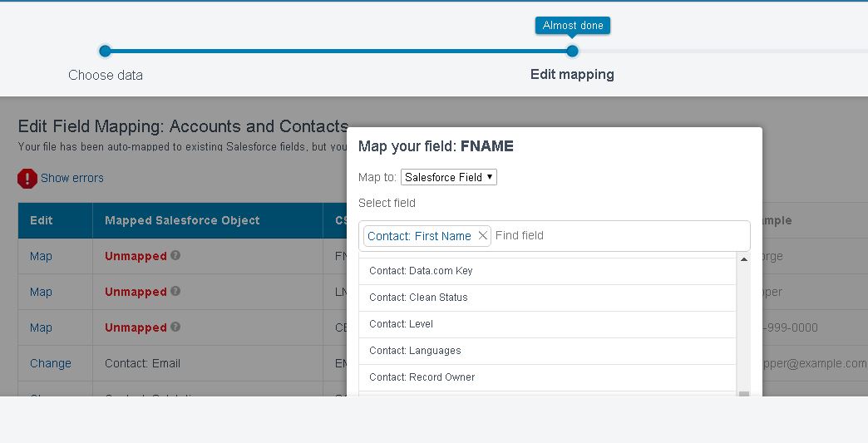Choose Contact: Level field option
This screenshot has width=868, height=443.
click(401, 324)
